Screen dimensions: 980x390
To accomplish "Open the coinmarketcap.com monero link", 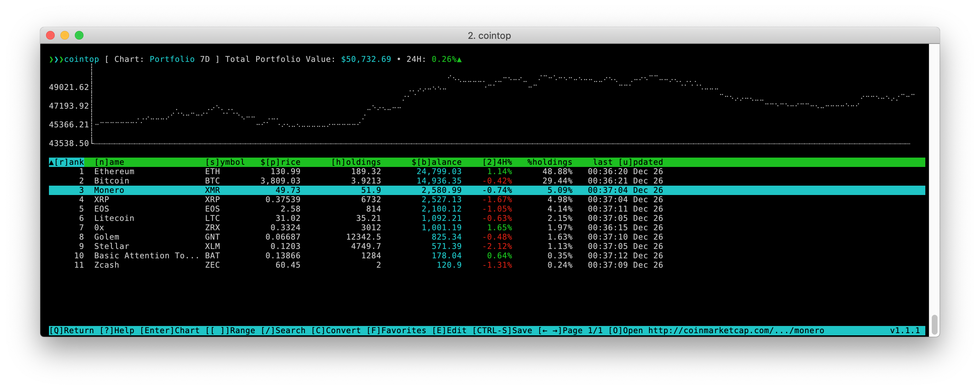I will (x=736, y=331).
